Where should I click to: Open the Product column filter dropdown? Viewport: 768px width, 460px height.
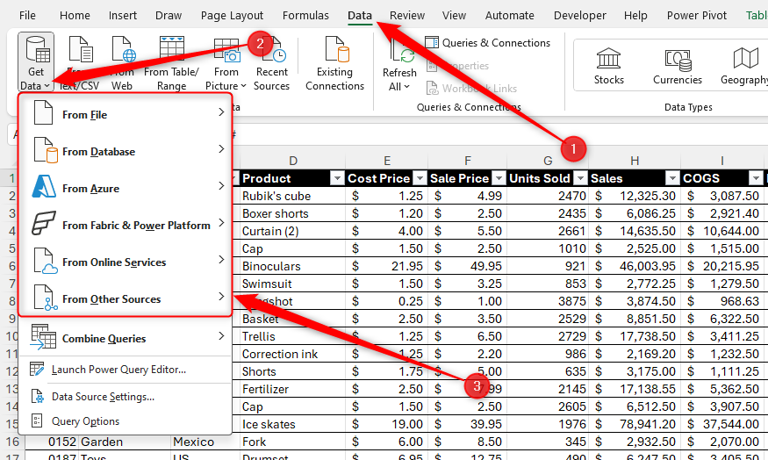click(337, 178)
